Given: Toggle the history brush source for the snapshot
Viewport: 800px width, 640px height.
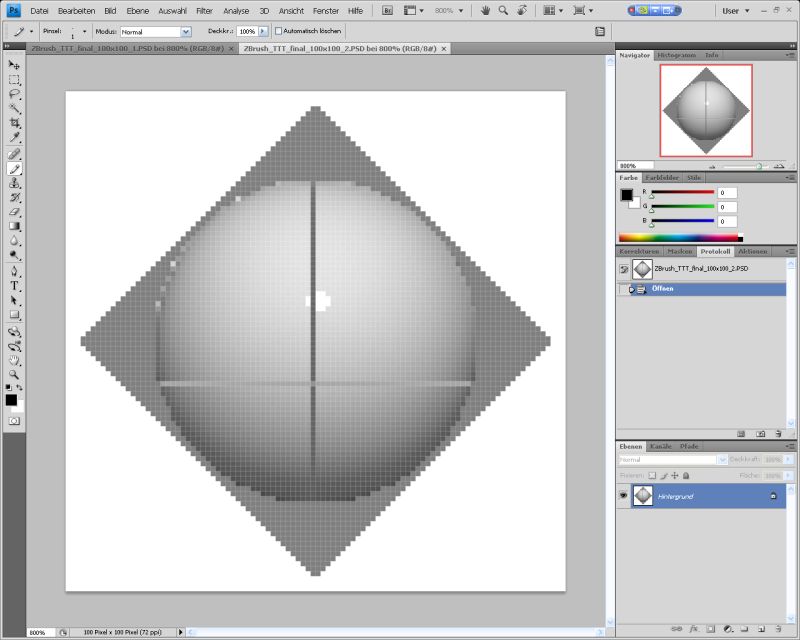Looking at the screenshot, I should (624, 269).
